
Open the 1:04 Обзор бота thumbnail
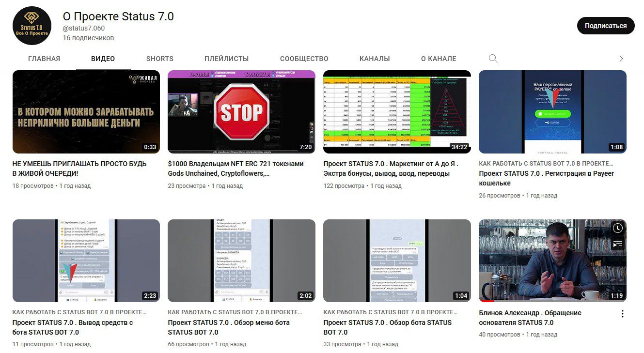click(397, 261)
